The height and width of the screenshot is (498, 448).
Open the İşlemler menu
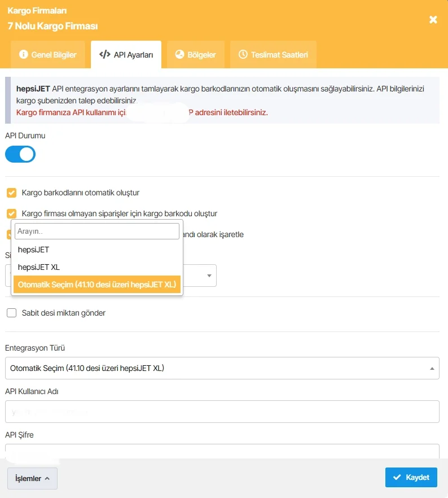point(32,478)
